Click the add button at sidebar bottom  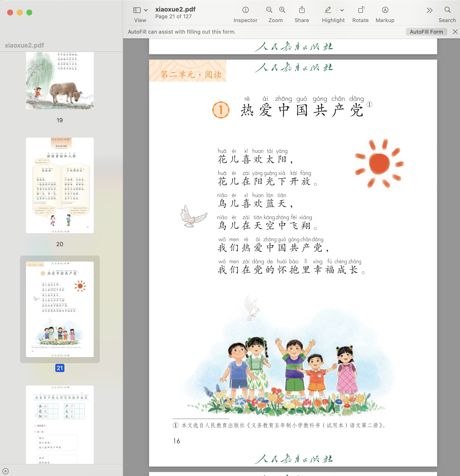coord(6,471)
